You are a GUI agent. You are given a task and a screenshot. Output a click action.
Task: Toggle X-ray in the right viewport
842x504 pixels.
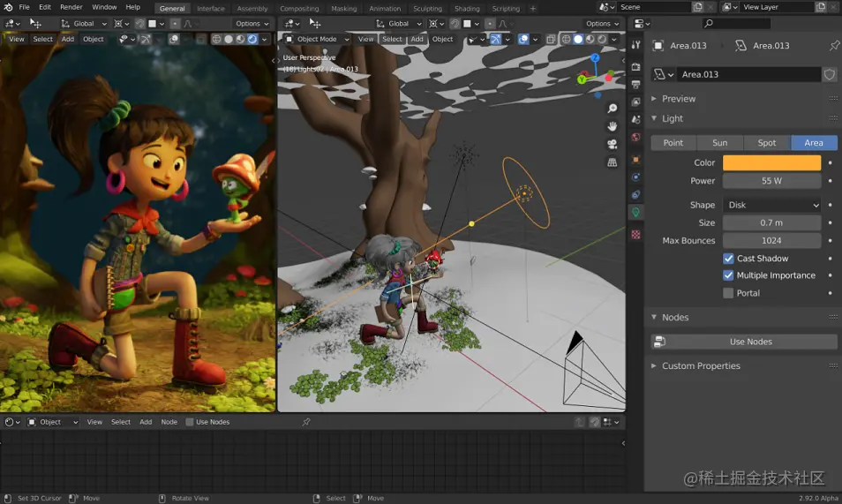(x=551, y=39)
